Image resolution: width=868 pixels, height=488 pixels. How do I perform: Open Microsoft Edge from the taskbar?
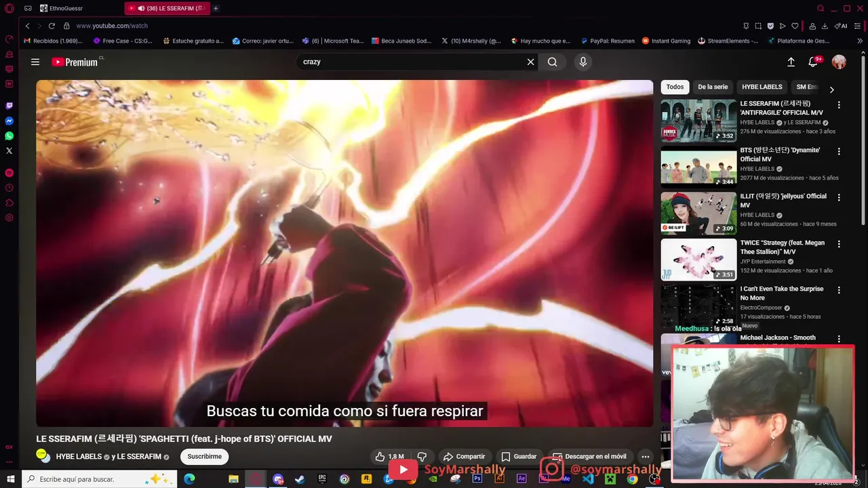coord(189,479)
